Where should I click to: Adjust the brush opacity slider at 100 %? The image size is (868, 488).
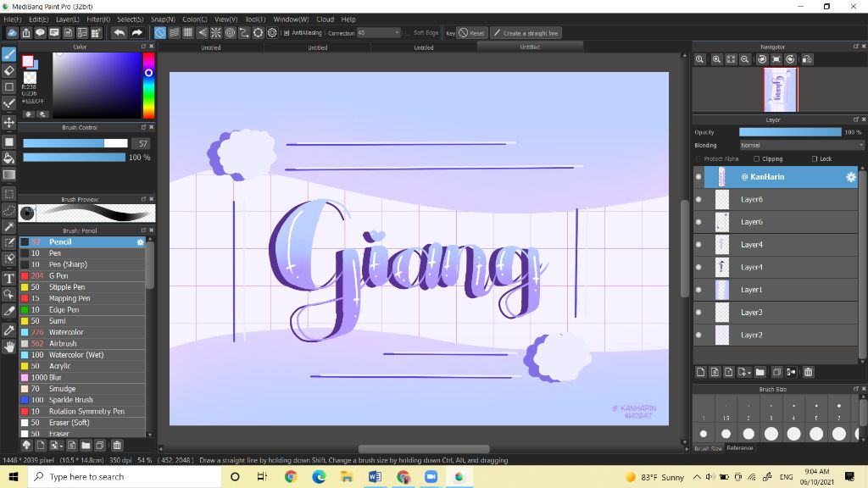pyautogui.click(x=75, y=158)
